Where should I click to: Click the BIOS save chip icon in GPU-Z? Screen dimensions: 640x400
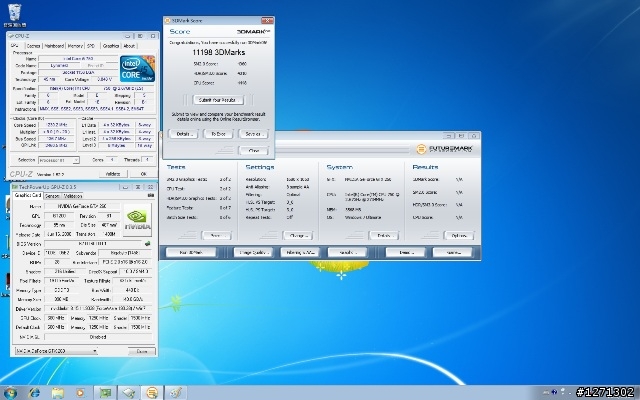pyautogui.click(x=147, y=244)
